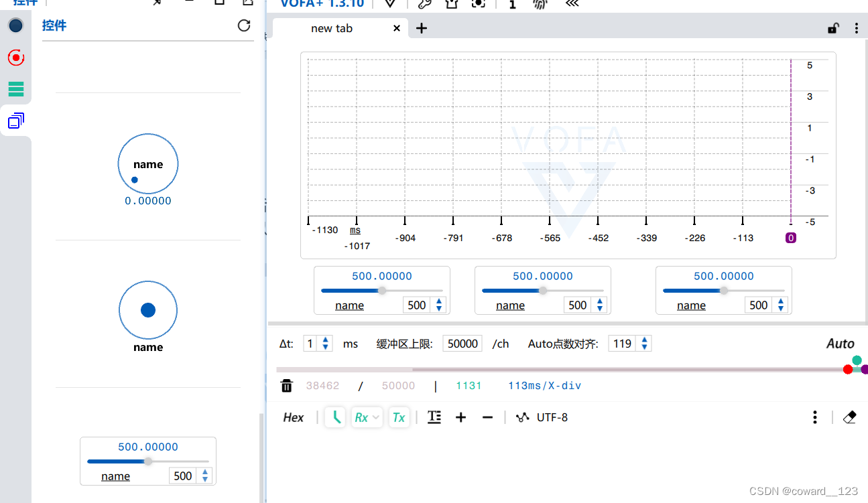Click the 控件 panel title
Viewport: 868px width, 503px height.
click(54, 25)
